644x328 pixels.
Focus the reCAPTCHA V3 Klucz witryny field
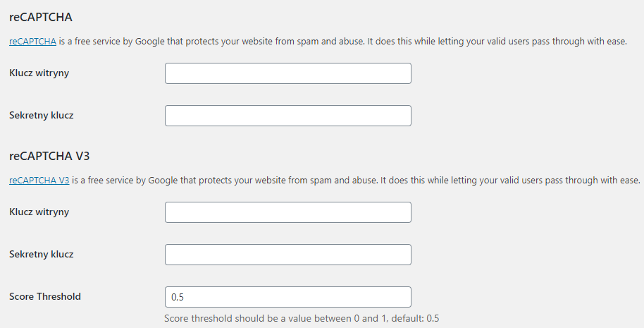287,212
